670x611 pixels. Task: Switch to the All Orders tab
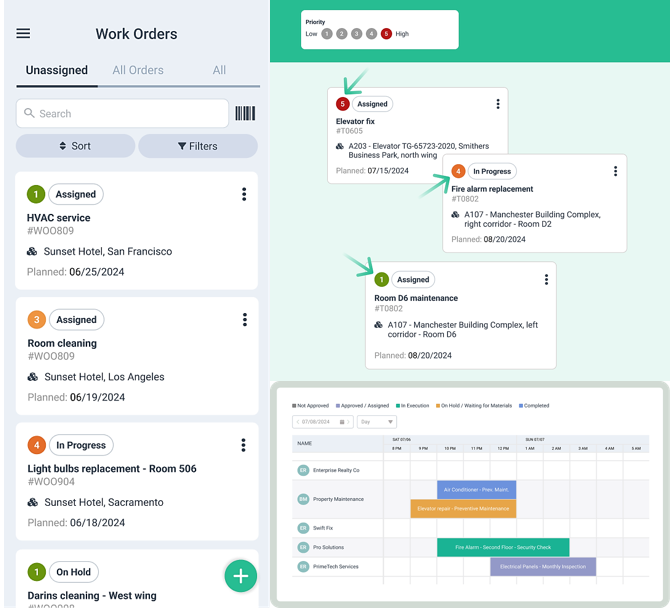138,70
